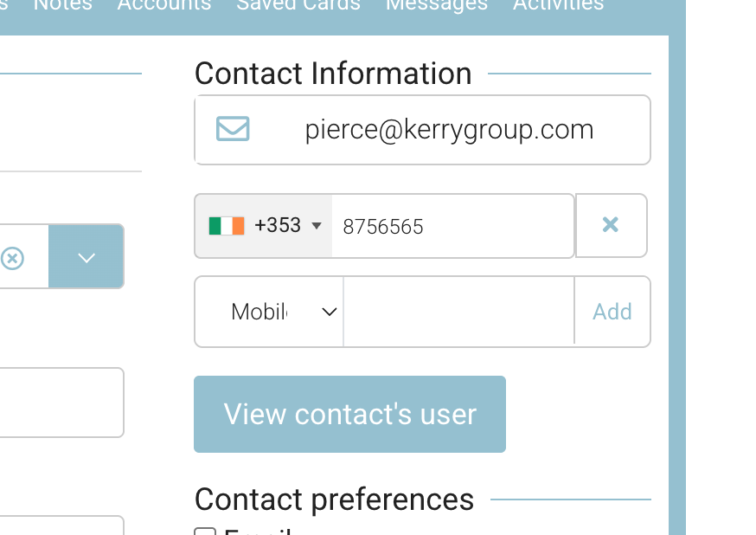Clear selection with circled X icon
Image resolution: width=756 pixels, height=535 pixels.
(12, 258)
